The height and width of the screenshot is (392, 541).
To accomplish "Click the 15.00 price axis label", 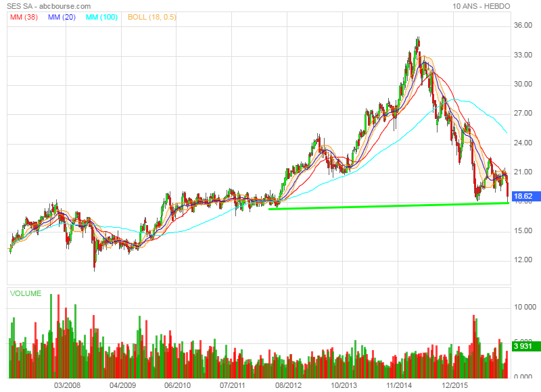I will (x=523, y=230).
